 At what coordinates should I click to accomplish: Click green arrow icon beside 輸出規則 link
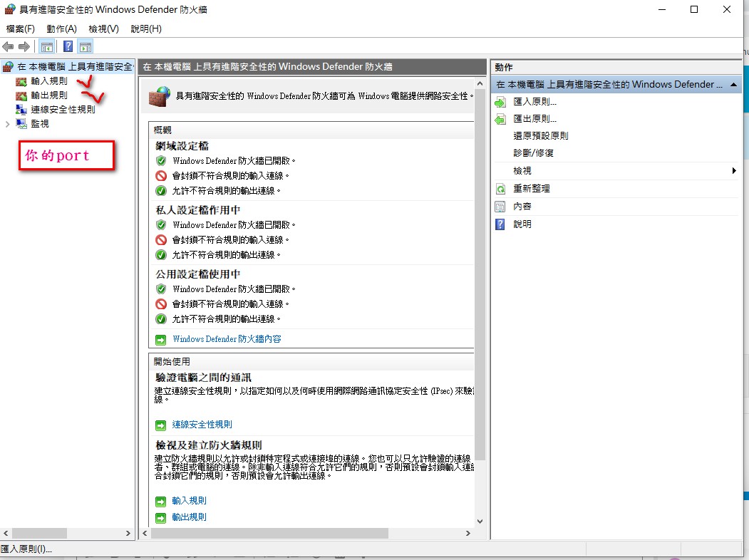coord(161,517)
